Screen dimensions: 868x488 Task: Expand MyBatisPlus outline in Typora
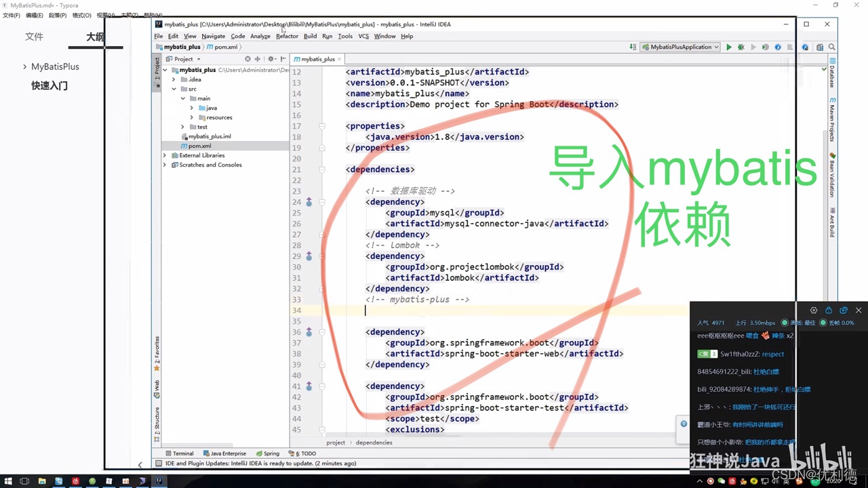(24, 66)
